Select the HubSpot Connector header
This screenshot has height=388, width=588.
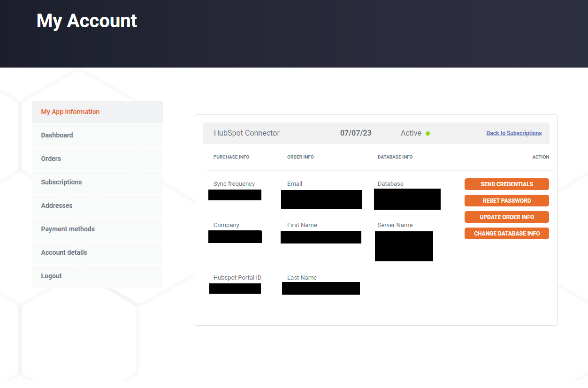coord(246,133)
